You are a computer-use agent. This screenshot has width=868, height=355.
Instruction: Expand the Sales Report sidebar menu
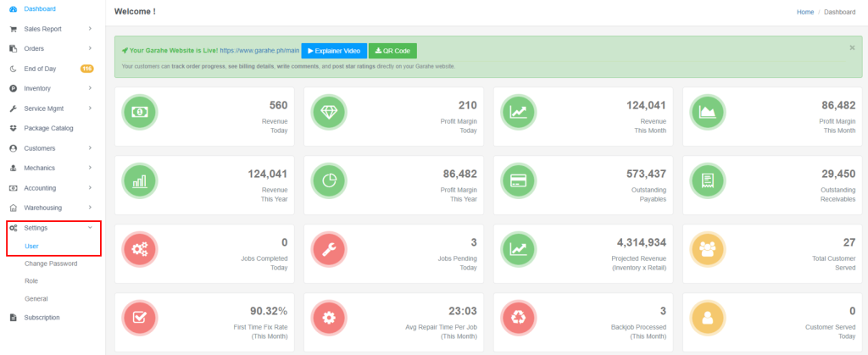[49, 29]
